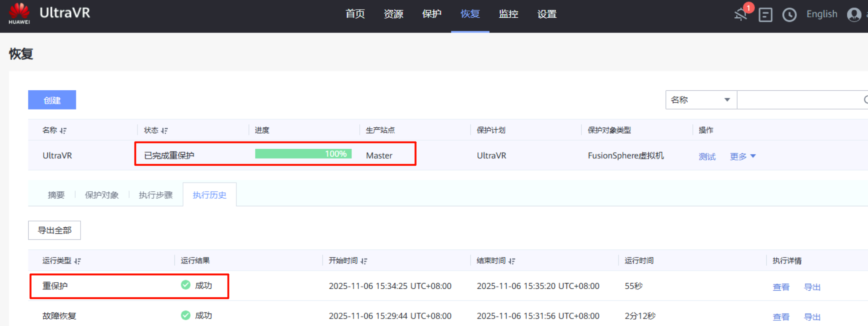This screenshot has width=868, height=326.
Task: Open the 名称 search filter dropdown
Action: pyautogui.click(x=701, y=100)
